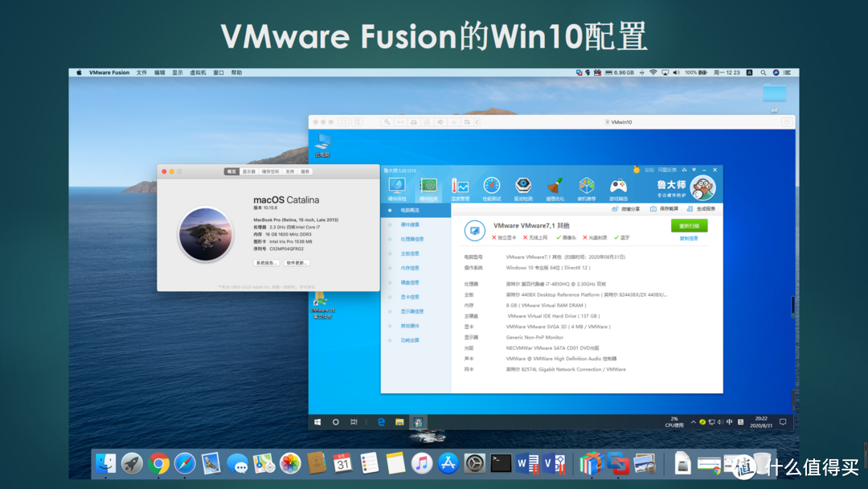The image size is (868, 489).
Task: Select 显卡信息 in the sidebar
Action: point(416,297)
